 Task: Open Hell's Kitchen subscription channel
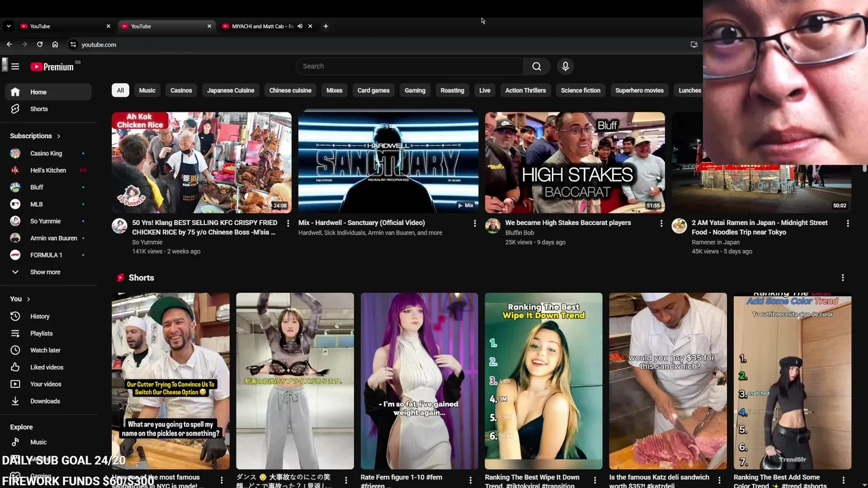point(48,171)
